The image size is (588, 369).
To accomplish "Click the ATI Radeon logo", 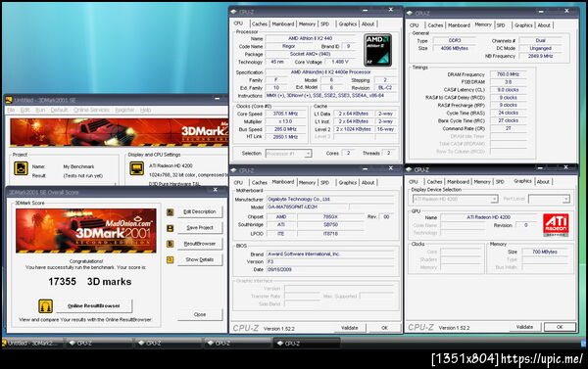I will [556, 225].
